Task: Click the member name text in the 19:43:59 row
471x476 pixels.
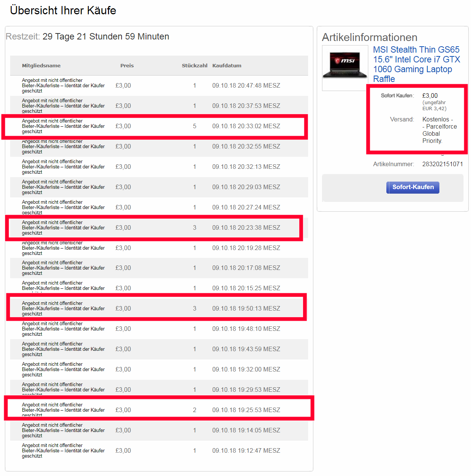Action: tap(63, 349)
